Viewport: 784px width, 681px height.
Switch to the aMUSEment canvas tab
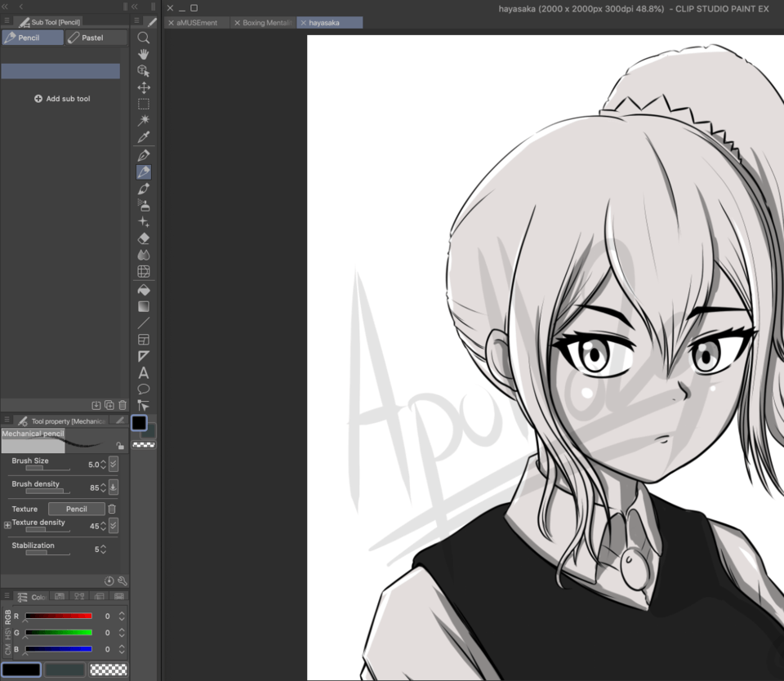(197, 23)
